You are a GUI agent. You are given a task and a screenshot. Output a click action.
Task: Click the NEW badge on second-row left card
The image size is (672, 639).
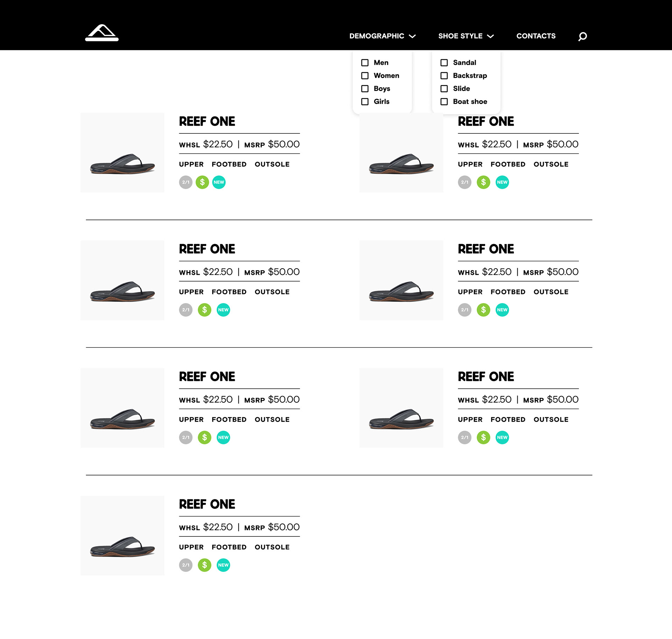[223, 310]
